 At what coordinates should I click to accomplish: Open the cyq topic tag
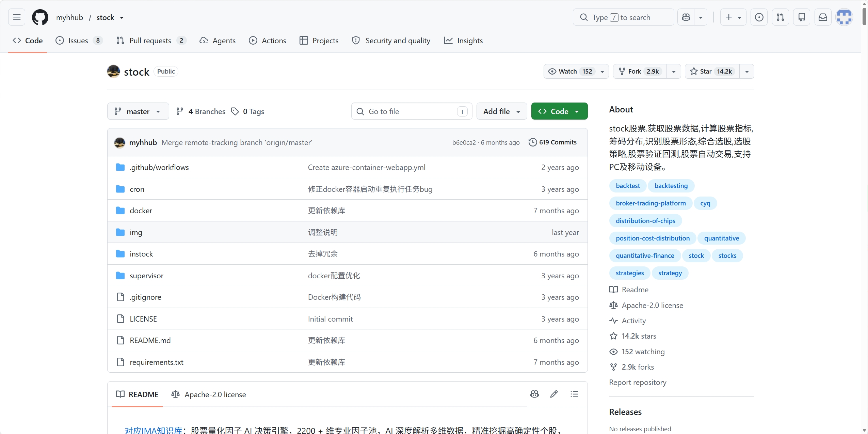coord(705,203)
